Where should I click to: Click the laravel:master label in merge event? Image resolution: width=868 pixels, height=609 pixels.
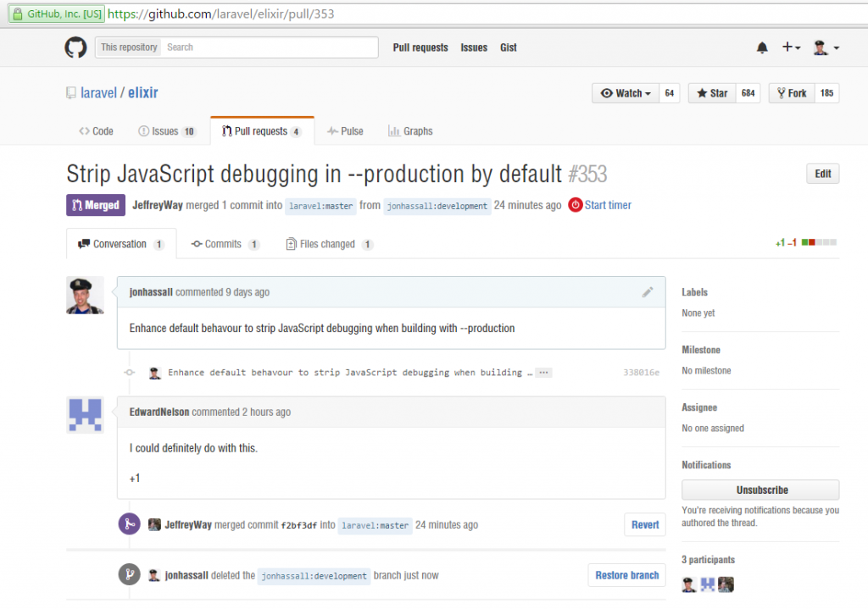pyautogui.click(x=375, y=525)
